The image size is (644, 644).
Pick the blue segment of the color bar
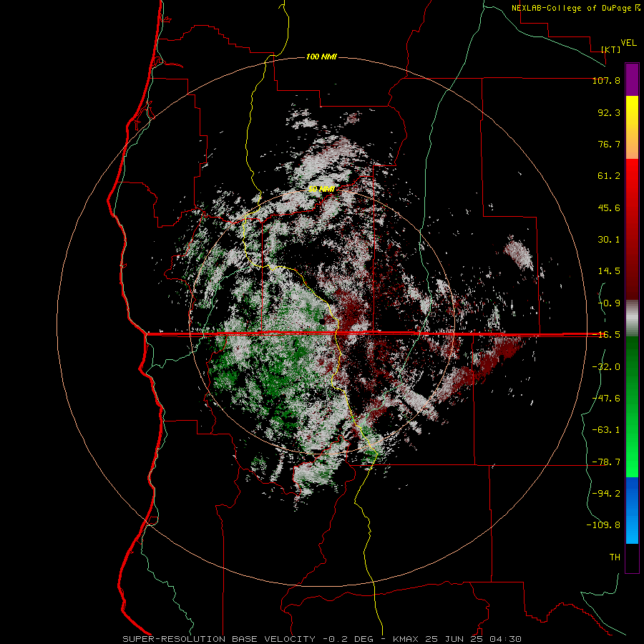[x=632, y=510]
